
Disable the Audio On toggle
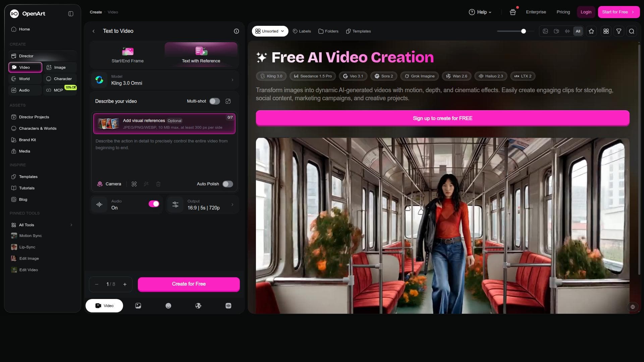click(154, 204)
